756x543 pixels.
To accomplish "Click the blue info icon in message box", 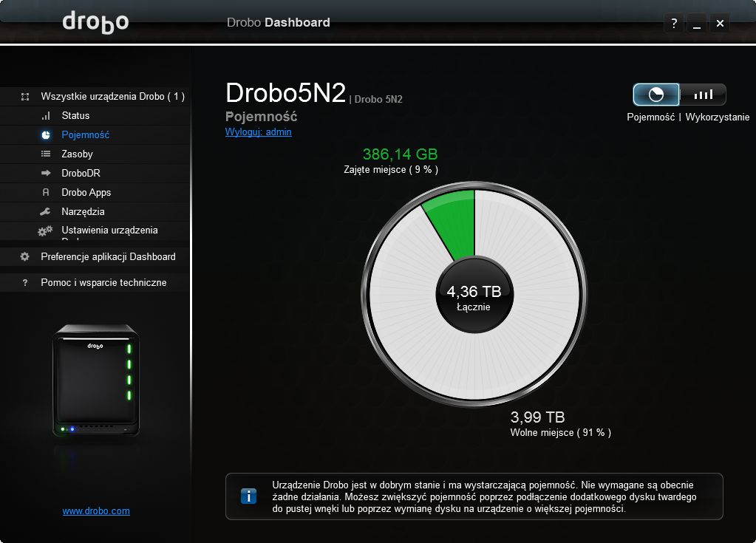I will coord(248,496).
